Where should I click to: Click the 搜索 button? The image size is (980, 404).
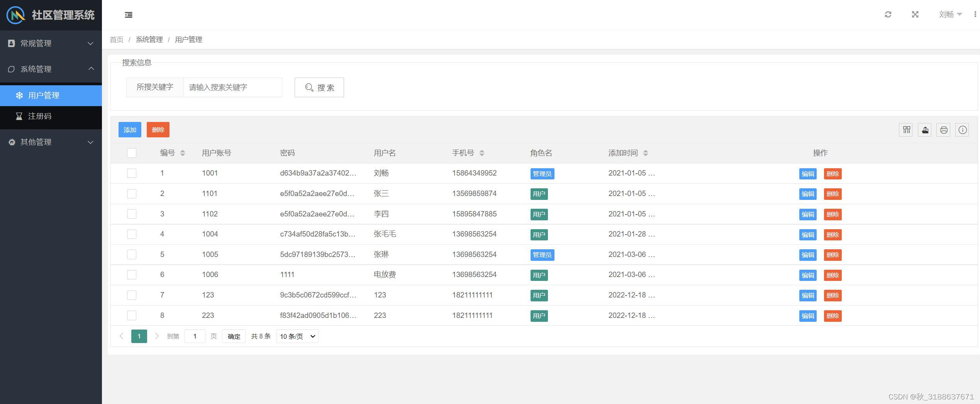(x=319, y=88)
